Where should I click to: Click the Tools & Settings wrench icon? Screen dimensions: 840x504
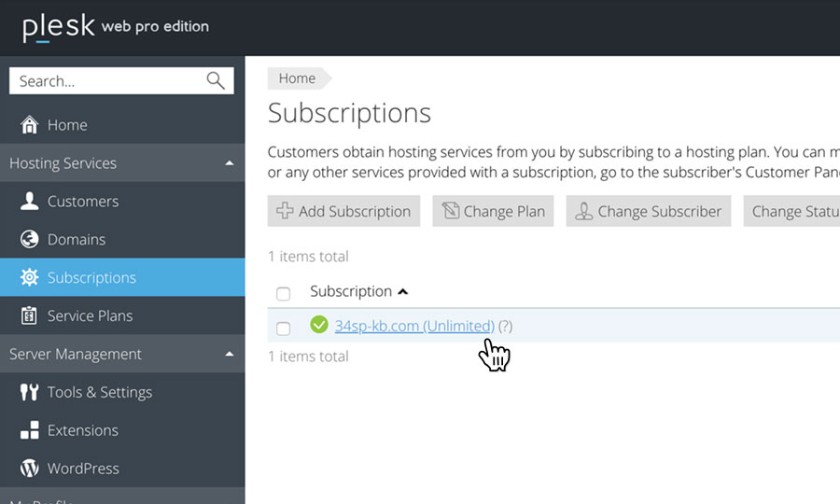(30, 392)
